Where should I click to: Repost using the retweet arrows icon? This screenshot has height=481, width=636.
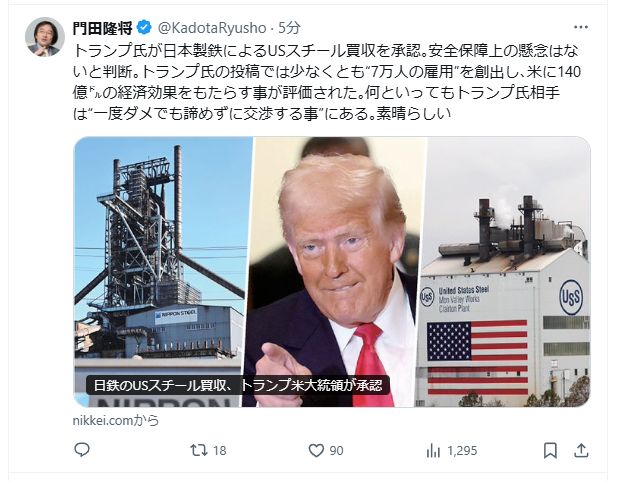click(x=199, y=450)
